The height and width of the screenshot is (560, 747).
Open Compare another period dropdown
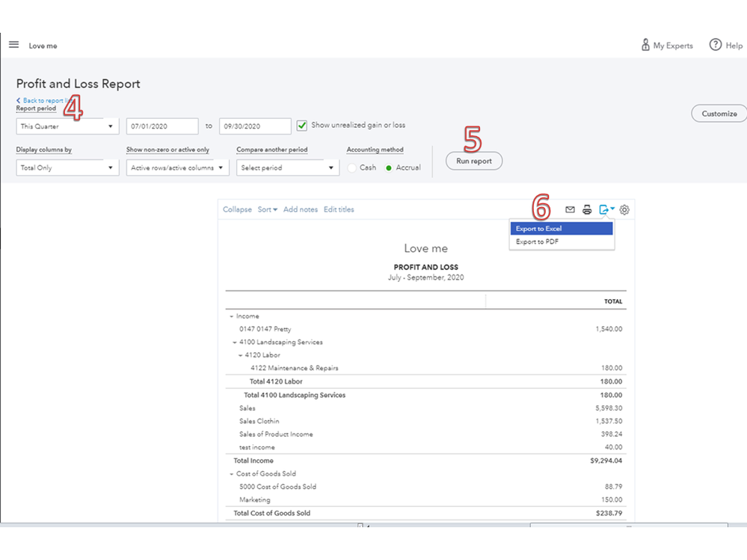[288, 168]
